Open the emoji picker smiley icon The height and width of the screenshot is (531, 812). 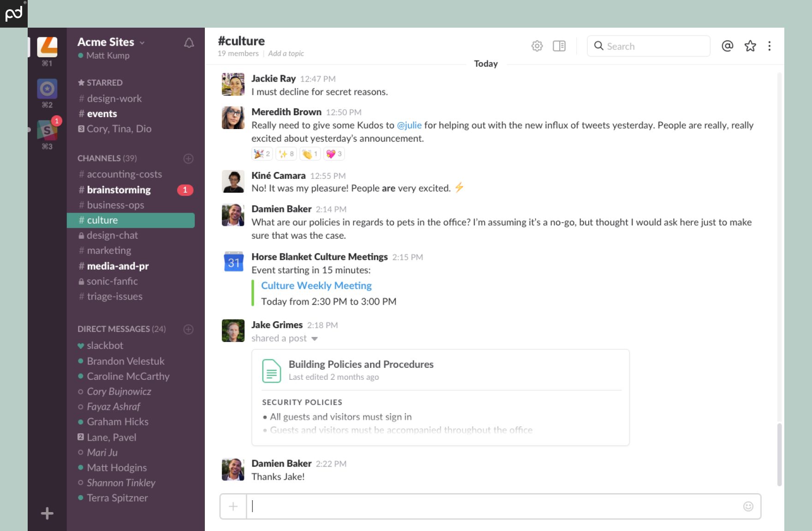pyautogui.click(x=748, y=507)
